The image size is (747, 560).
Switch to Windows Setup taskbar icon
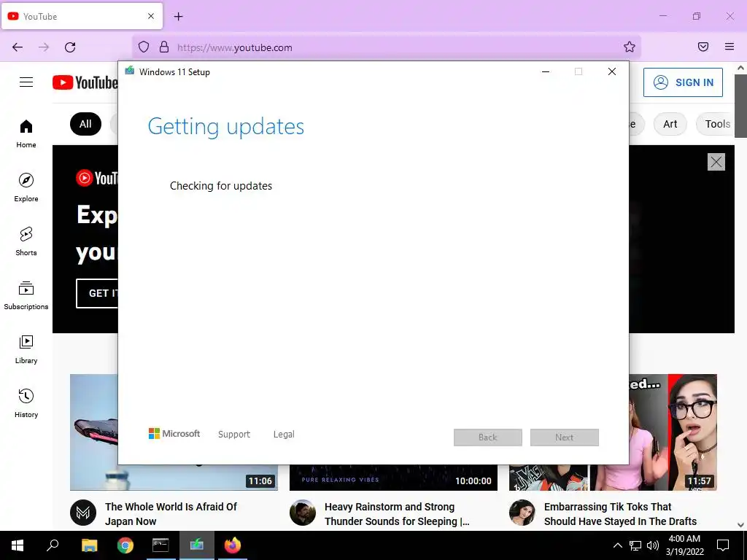[x=197, y=545]
